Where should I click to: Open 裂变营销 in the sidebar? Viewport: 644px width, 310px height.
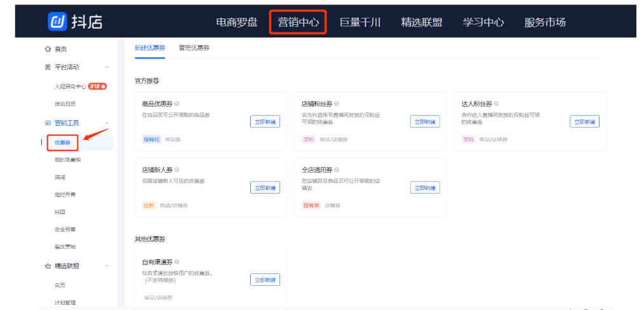click(65, 247)
